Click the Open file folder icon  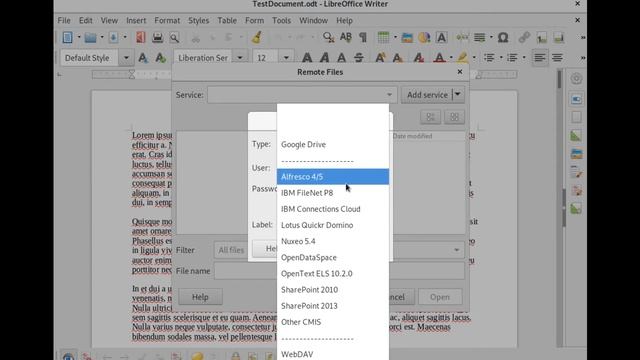(90, 38)
